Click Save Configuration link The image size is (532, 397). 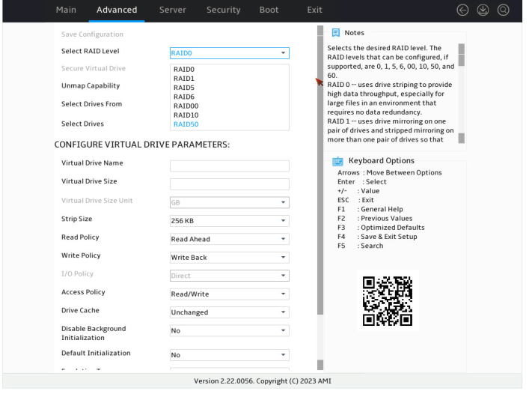tap(94, 34)
